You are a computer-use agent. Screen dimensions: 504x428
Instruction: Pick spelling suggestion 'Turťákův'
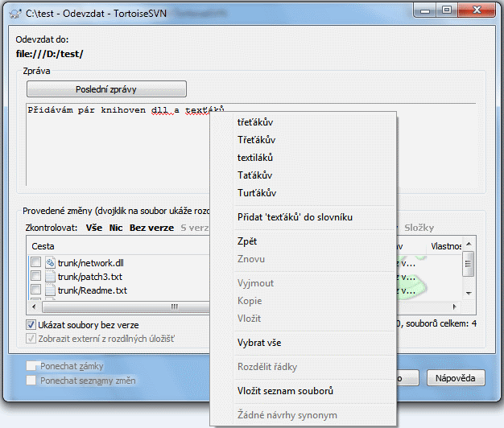(x=303, y=193)
